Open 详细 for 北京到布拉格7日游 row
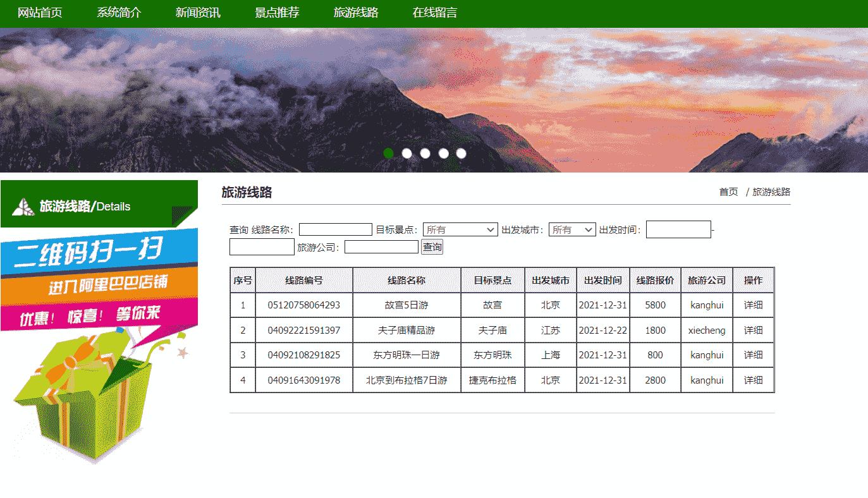This screenshot has width=868, height=498. [x=753, y=380]
